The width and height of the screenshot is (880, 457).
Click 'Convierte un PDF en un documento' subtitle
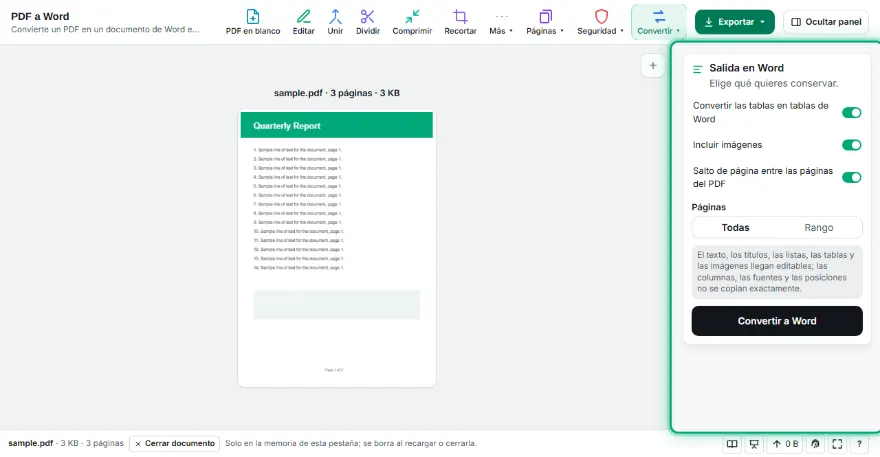[x=105, y=30]
